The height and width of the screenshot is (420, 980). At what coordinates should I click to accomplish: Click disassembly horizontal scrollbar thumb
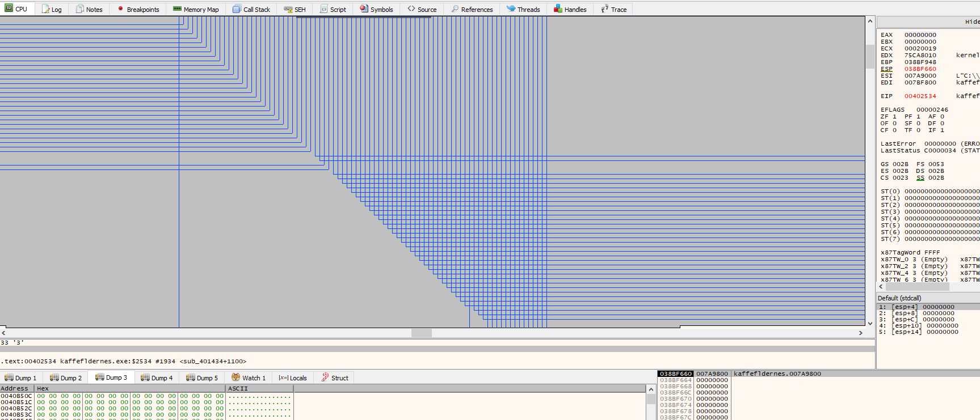422,333
